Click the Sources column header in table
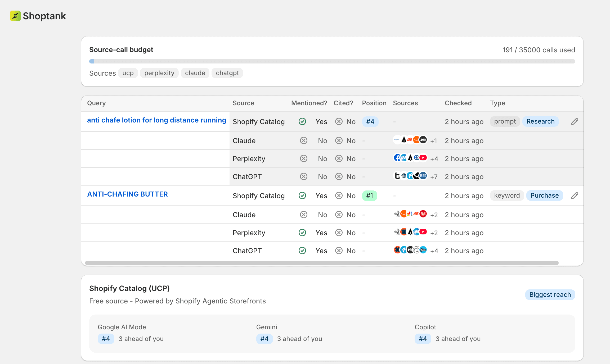 [x=405, y=103]
